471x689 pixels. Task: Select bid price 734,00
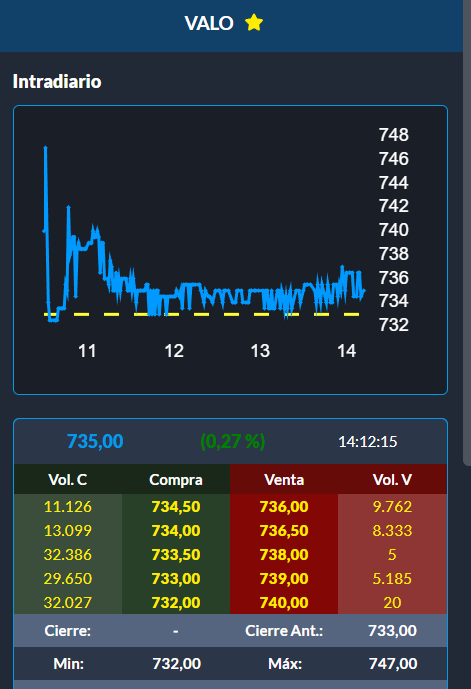(176, 530)
